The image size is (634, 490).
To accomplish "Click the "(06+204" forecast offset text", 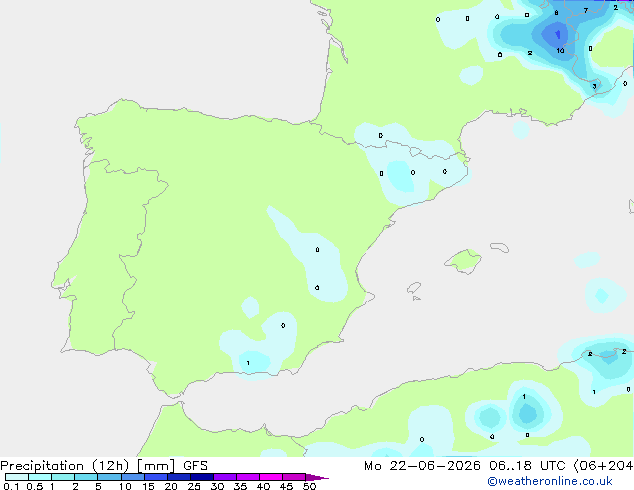I will coord(603,466).
